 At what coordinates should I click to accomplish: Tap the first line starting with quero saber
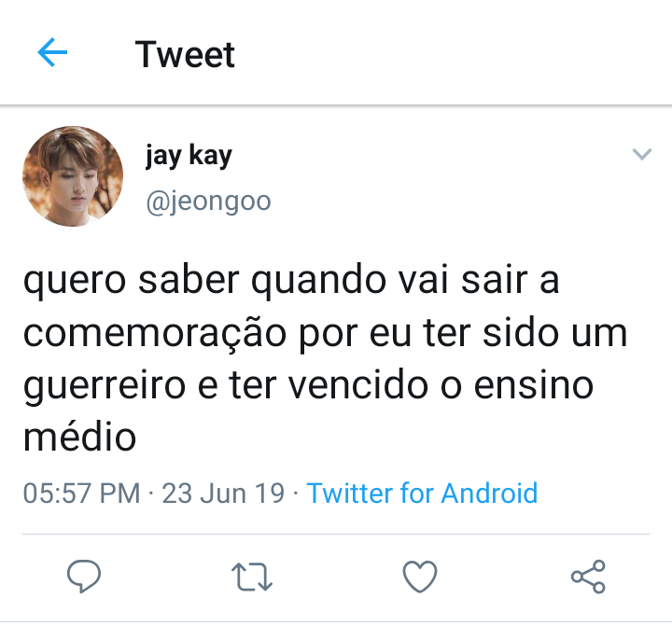click(291, 282)
